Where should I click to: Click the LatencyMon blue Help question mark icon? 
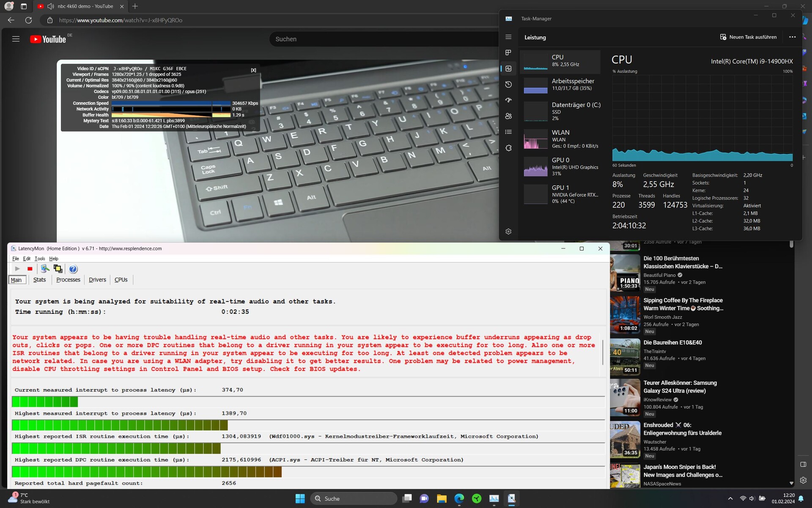click(73, 269)
